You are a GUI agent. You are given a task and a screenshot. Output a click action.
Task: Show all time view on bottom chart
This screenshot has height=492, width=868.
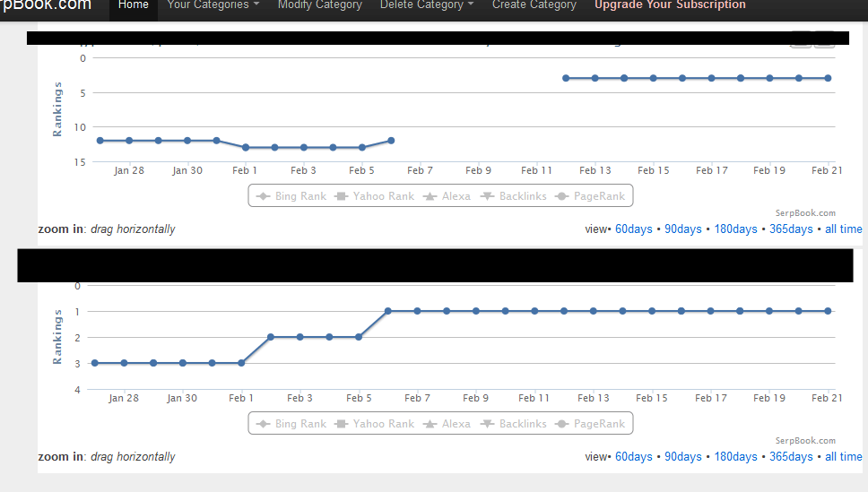(843, 456)
